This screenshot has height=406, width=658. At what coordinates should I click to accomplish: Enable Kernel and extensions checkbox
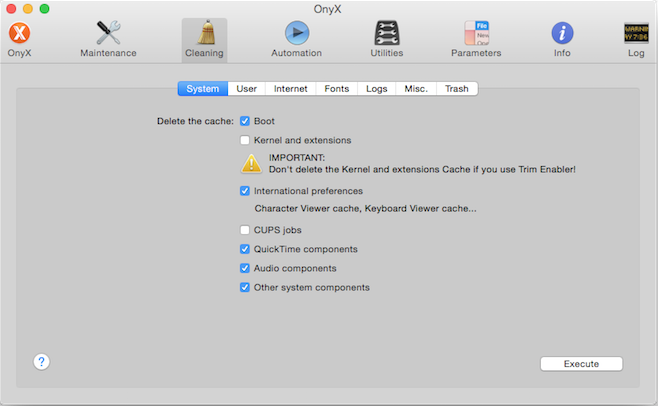[245, 141]
